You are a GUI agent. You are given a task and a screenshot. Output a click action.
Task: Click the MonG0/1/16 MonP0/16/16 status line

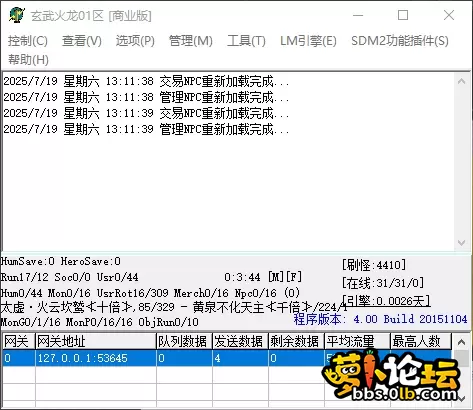click(x=100, y=322)
